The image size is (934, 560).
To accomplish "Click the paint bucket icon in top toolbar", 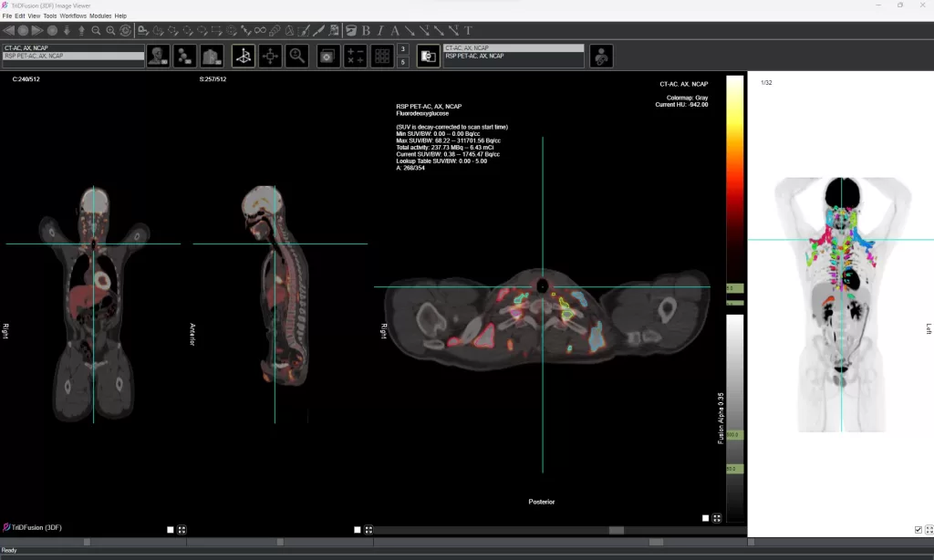I will tap(350, 30).
